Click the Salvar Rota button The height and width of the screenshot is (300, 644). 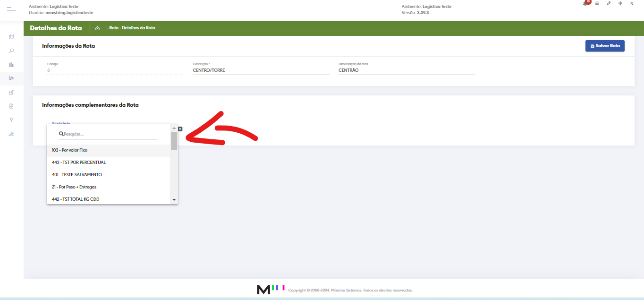click(x=605, y=46)
